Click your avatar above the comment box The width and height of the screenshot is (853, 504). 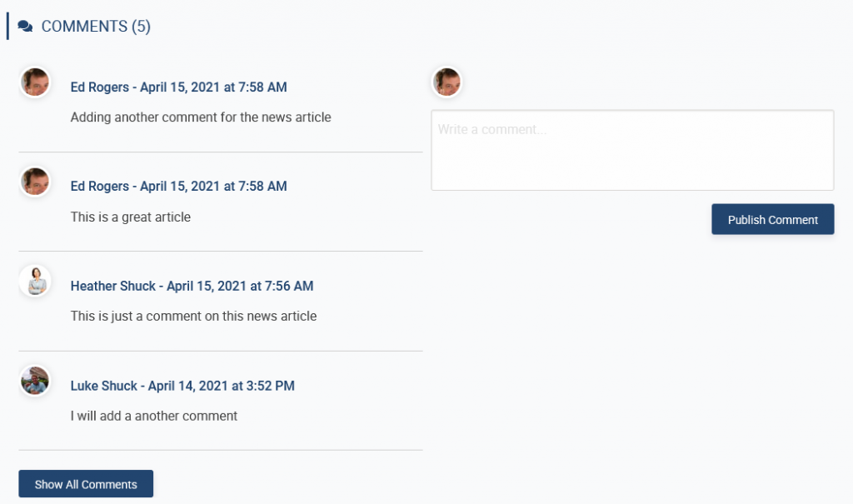tap(446, 82)
